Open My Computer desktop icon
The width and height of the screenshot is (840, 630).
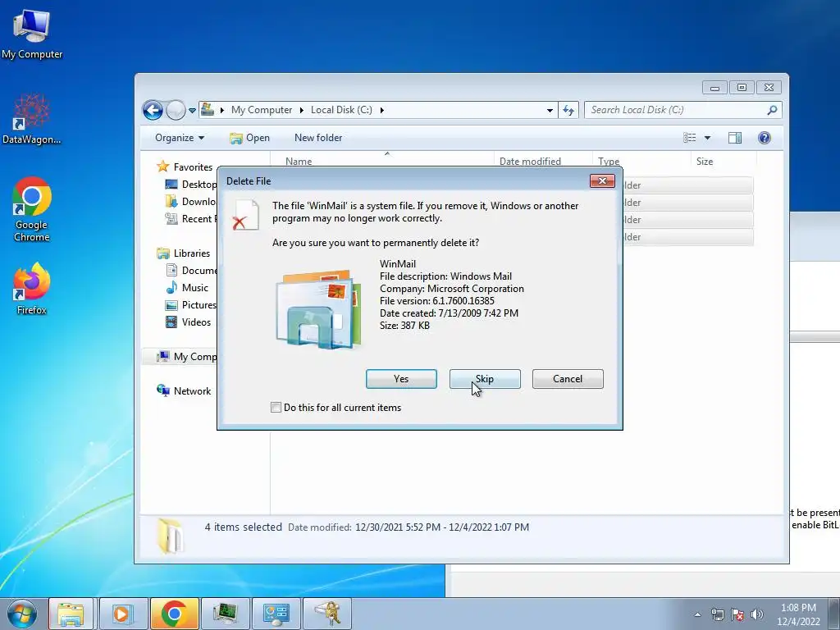(x=32, y=33)
